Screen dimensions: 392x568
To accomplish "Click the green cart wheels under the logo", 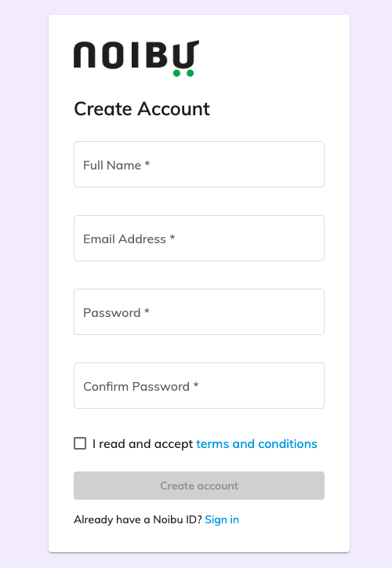I will (183, 73).
